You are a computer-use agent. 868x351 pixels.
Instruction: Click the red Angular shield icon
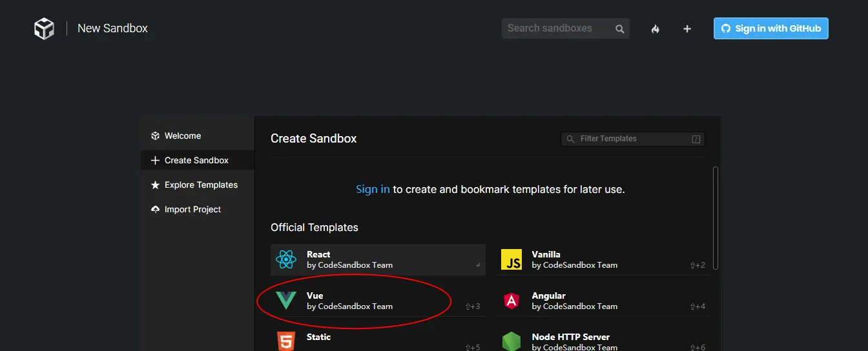click(512, 301)
